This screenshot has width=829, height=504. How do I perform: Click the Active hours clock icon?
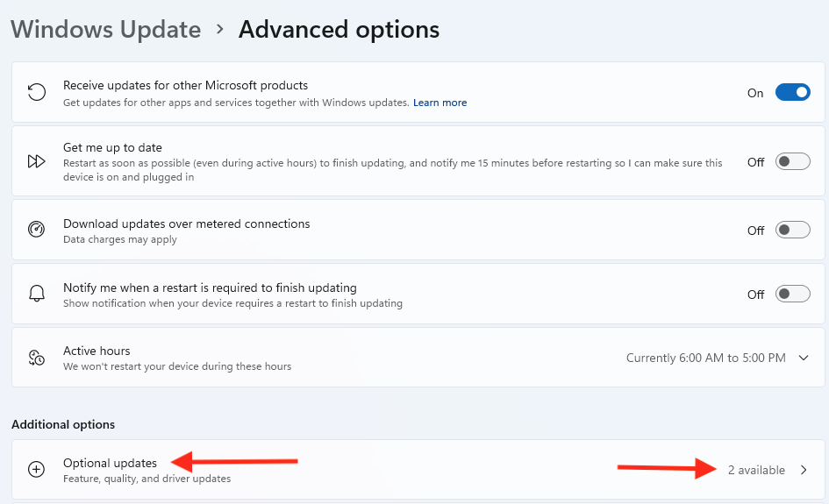37,358
